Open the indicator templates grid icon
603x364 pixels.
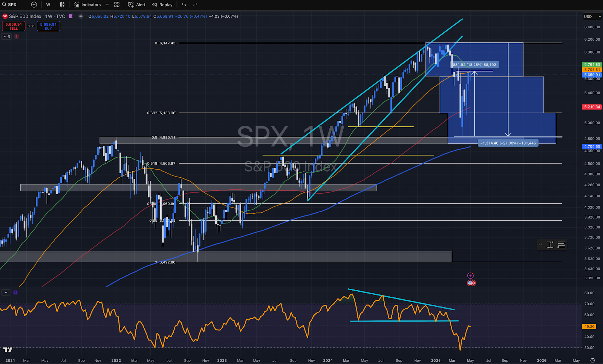tap(117, 5)
